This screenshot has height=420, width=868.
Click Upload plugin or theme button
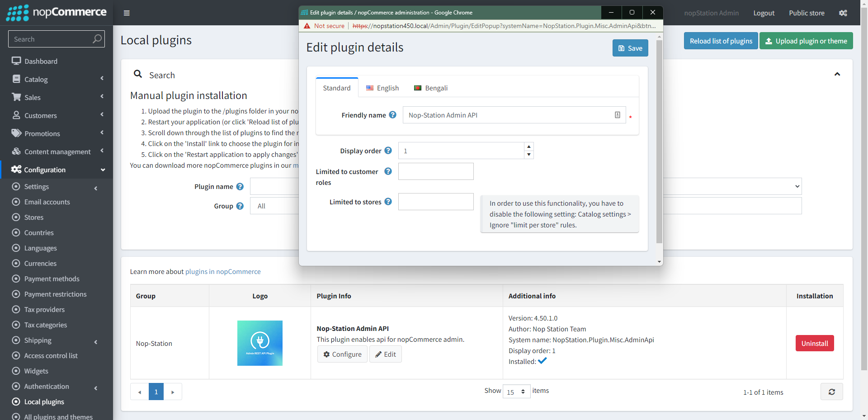(x=806, y=41)
